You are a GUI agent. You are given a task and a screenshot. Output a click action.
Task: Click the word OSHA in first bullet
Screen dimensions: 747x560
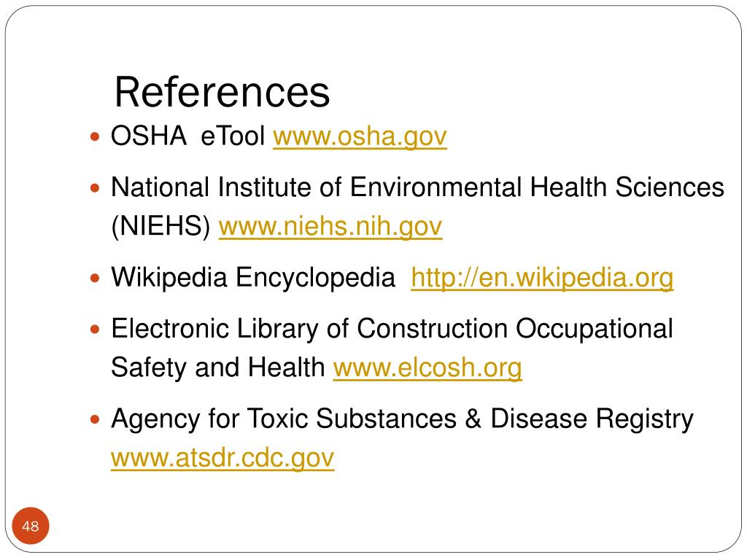click(149, 136)
